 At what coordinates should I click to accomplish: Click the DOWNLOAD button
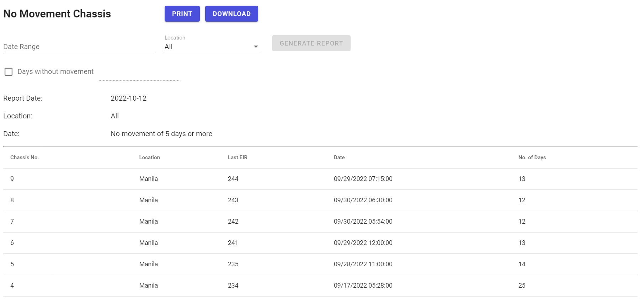[231, 14]
